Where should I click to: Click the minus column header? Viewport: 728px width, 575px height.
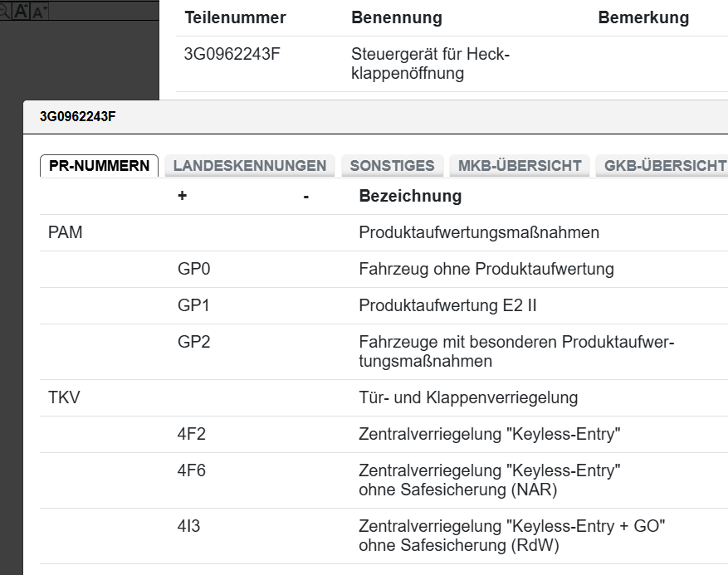click(306, 197)
